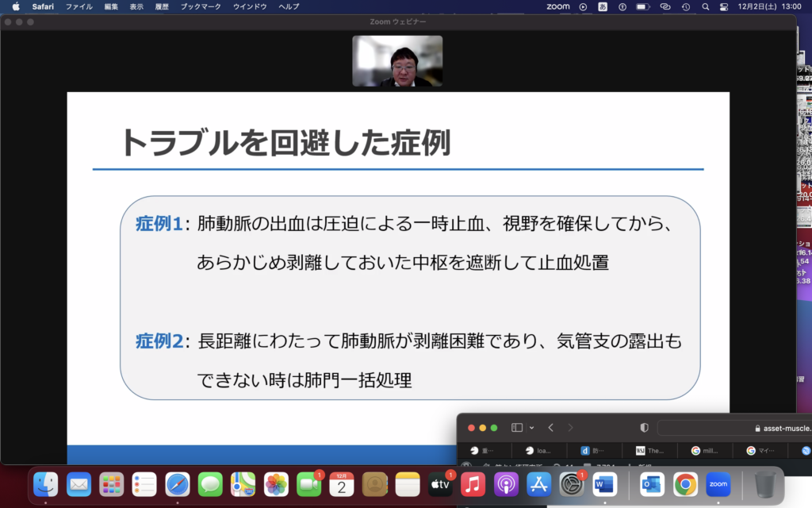Open Spotlight search in the menu bar
The width and height of the screenshot is (812, 508).
coord(705,6)
